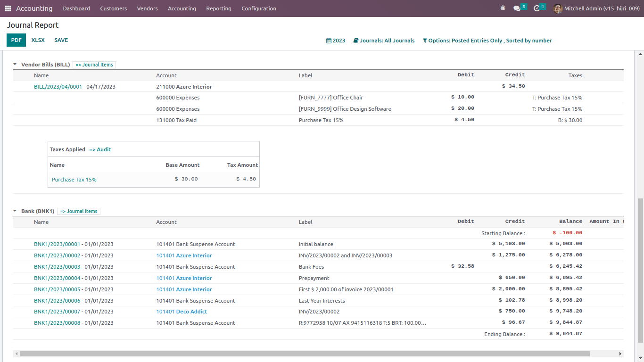Click the debug bug icon
Viewport: 644px width, 362px height.
pos(503,8)
